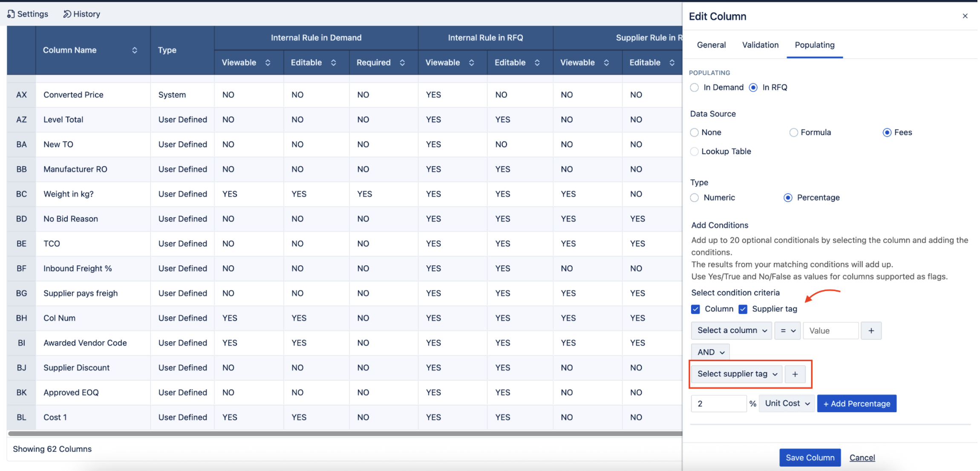The height and width of the screenshot is (471, 980).
Task: Close the Edit Column panel
Action: point(965,16)
